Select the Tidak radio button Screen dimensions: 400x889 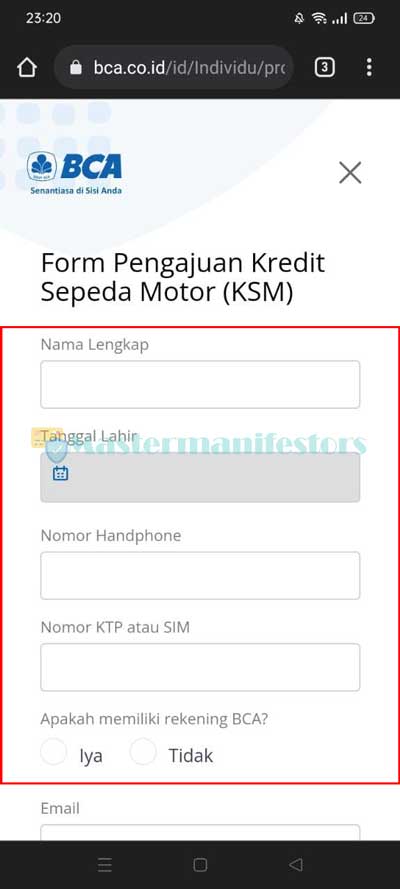tap(143, 752)
